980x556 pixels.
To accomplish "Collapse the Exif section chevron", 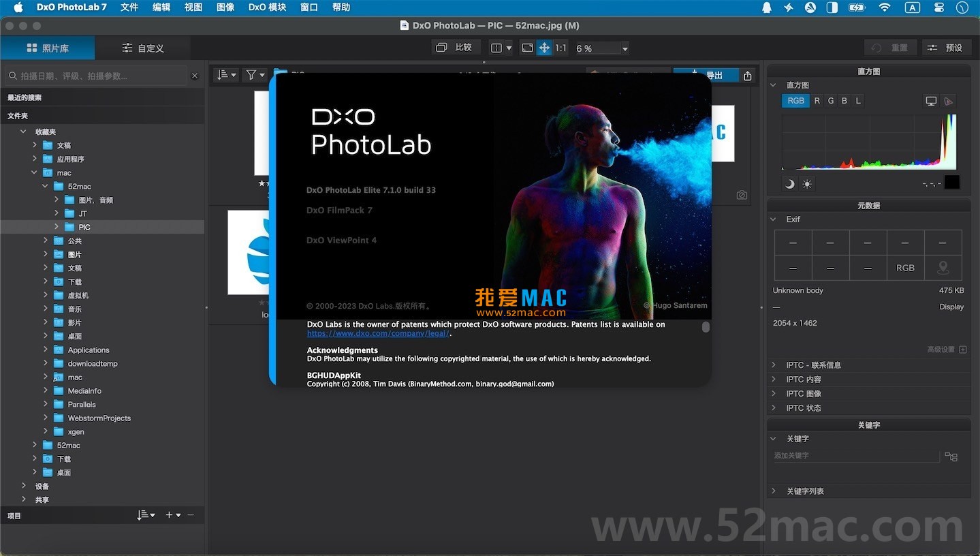I will tap(774, 219).
